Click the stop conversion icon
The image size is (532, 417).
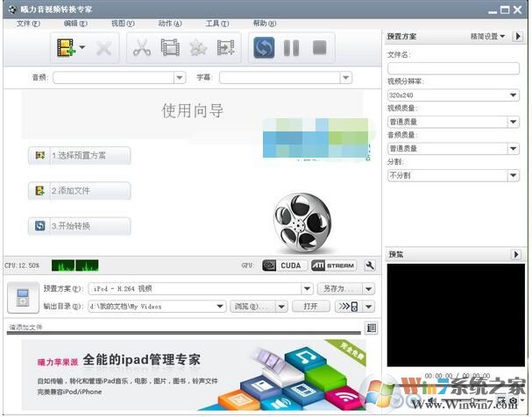[x=319, y=47]
